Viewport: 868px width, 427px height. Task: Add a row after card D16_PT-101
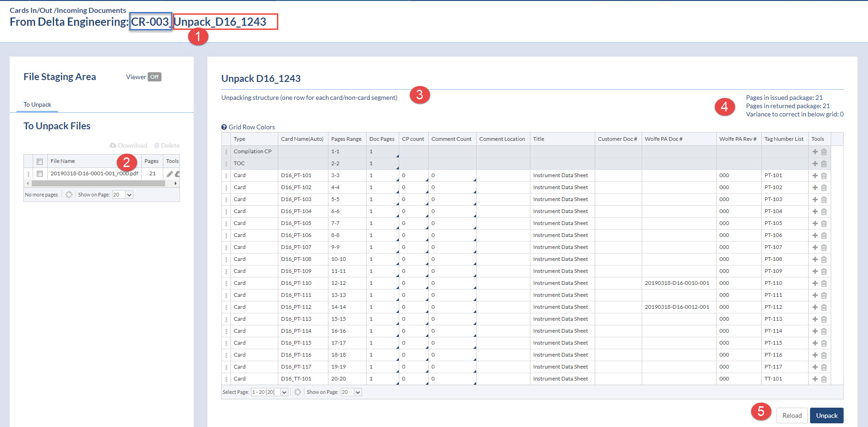(x=815, y=175)
